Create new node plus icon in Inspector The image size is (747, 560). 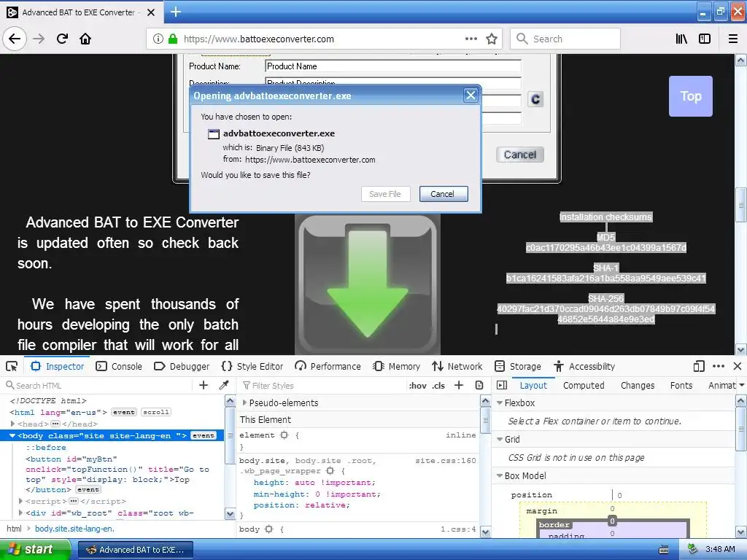point(204,385)
